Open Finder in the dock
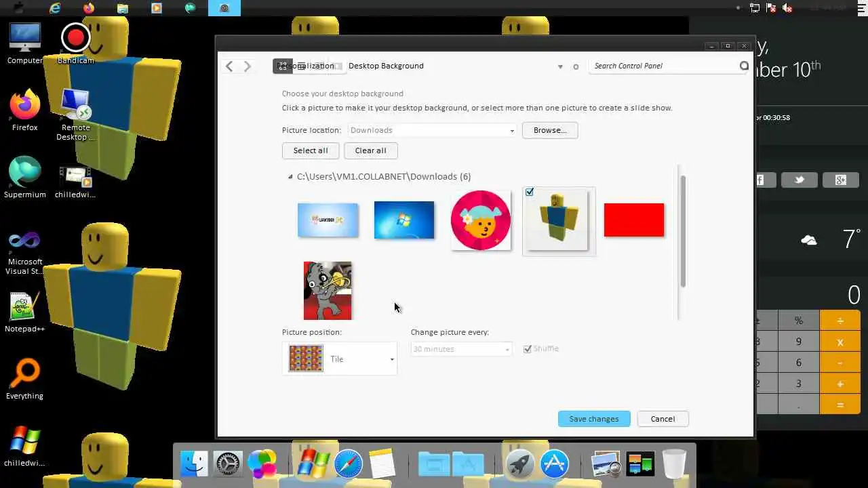Image resolution: width=868 pixels, height=488 pixels. pos(194,464)
